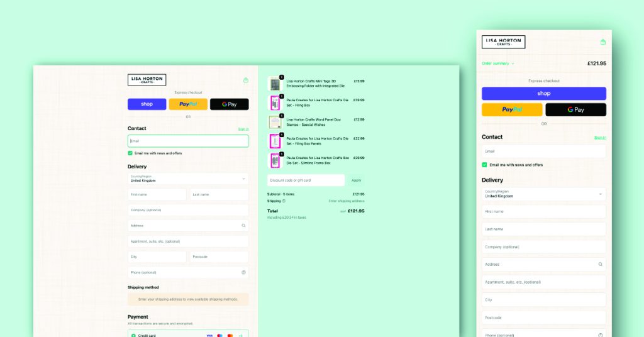Click the £121.95 Total in desktop summary

(356, 211)
